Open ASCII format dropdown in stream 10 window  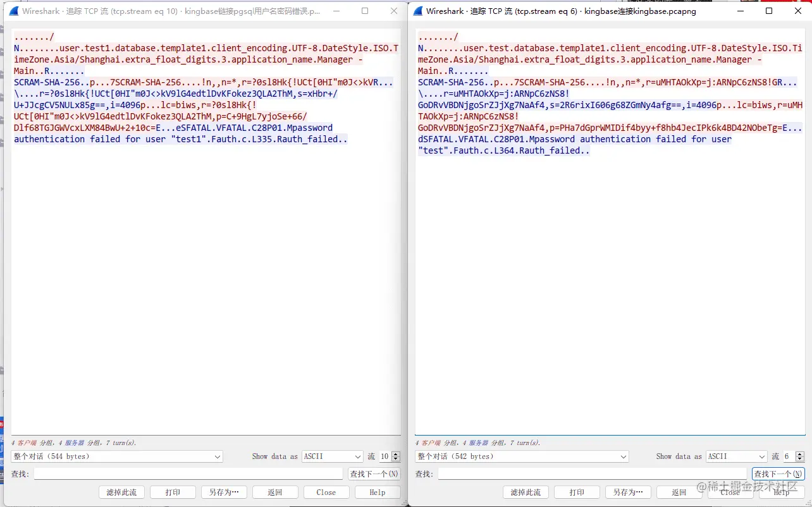click(x=333, y=456)
